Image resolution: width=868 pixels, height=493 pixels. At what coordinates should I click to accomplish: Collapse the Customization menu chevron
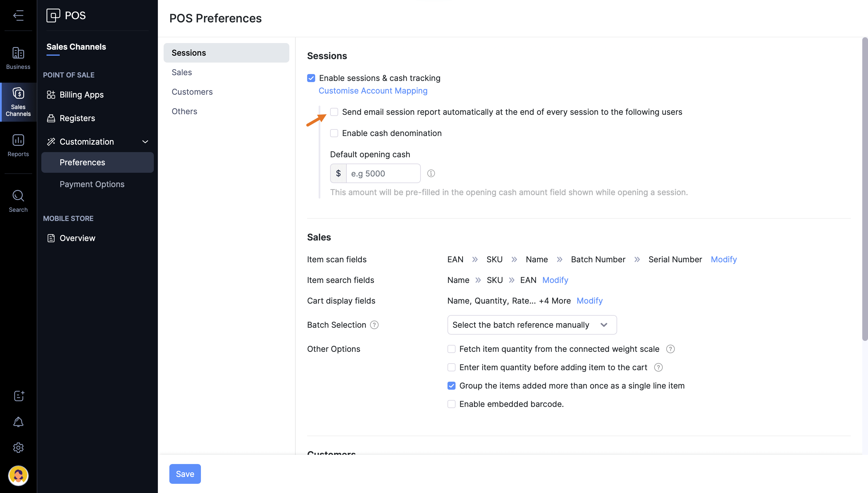[x=145, y=142]
